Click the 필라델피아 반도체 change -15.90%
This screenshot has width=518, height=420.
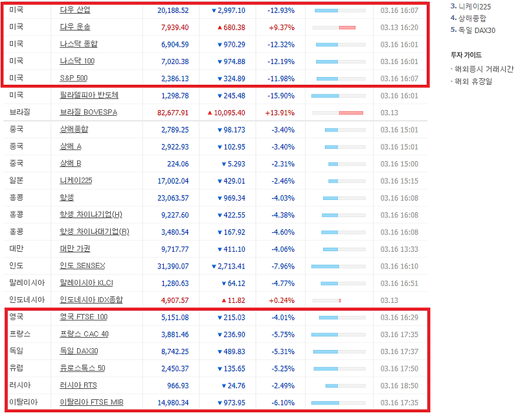(x=281, y=96)
